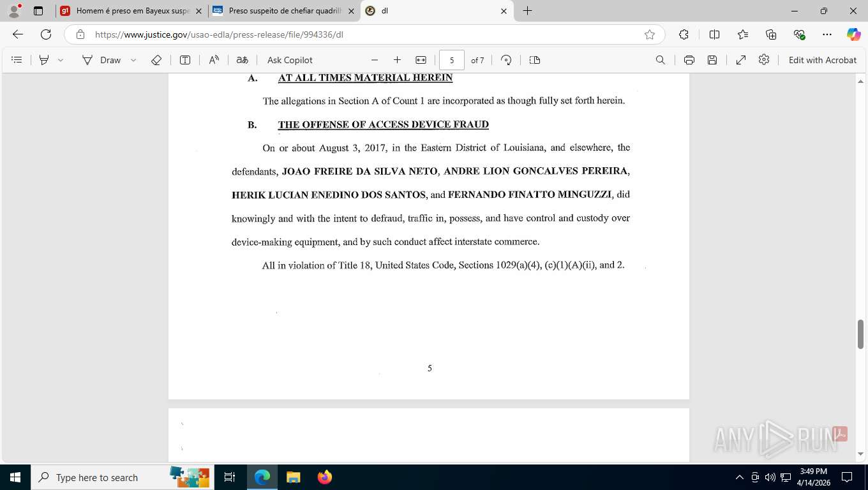Image resolution: width=868 pixels, height=490 pixels.
Task: Open Edge Settings and more menu
Action: point(827,34)
